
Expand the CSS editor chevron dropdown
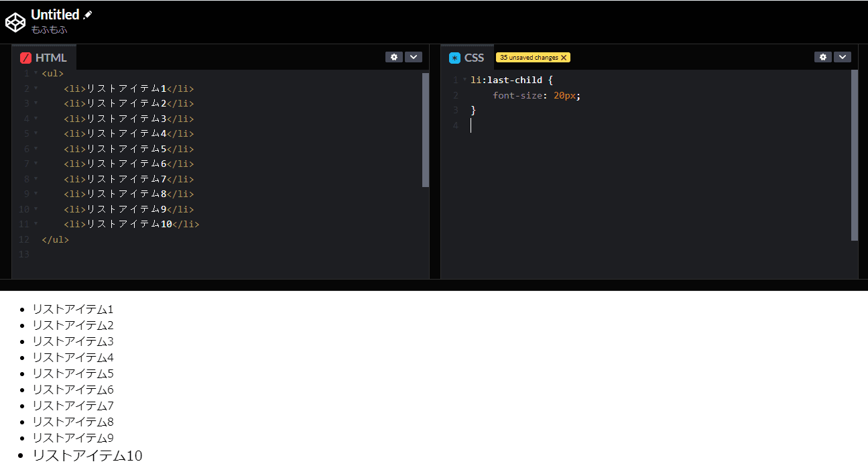click(x=843, y=57)
